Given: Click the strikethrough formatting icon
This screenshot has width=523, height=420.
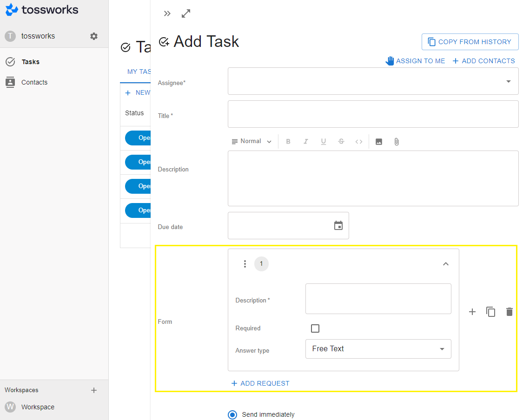Looking at the screenshot, I should [341, 142].
